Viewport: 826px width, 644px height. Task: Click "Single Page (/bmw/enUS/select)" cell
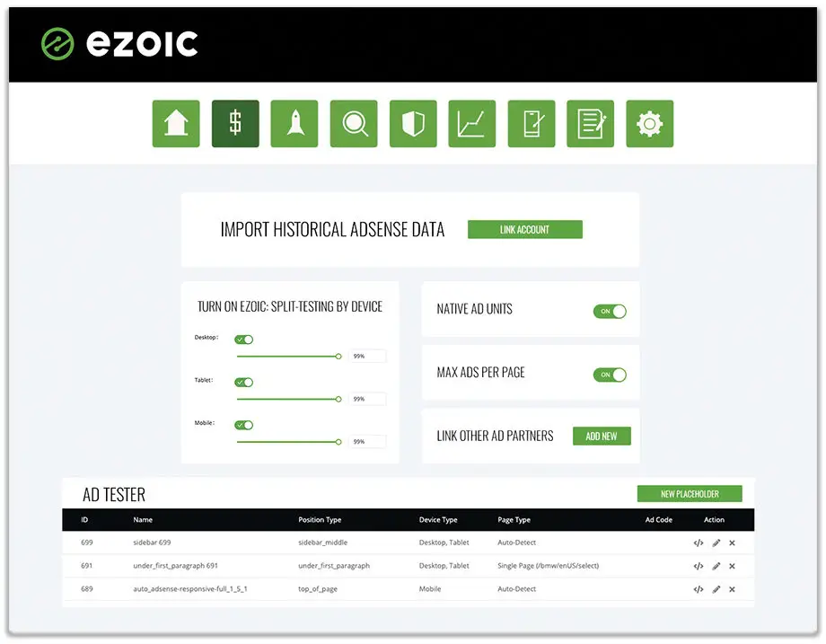pos(549,566)
